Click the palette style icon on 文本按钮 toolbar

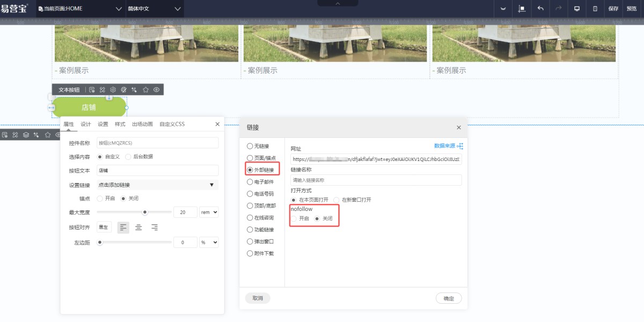pos(124,90)
